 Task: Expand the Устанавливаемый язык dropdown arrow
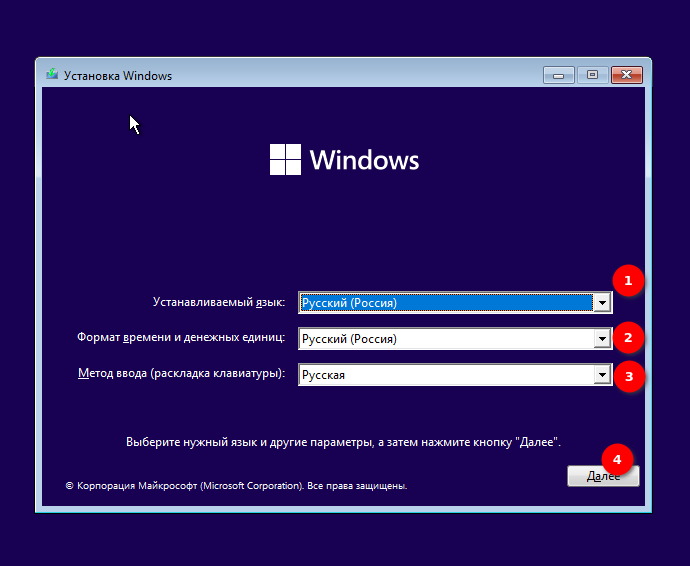coord(602,303)
